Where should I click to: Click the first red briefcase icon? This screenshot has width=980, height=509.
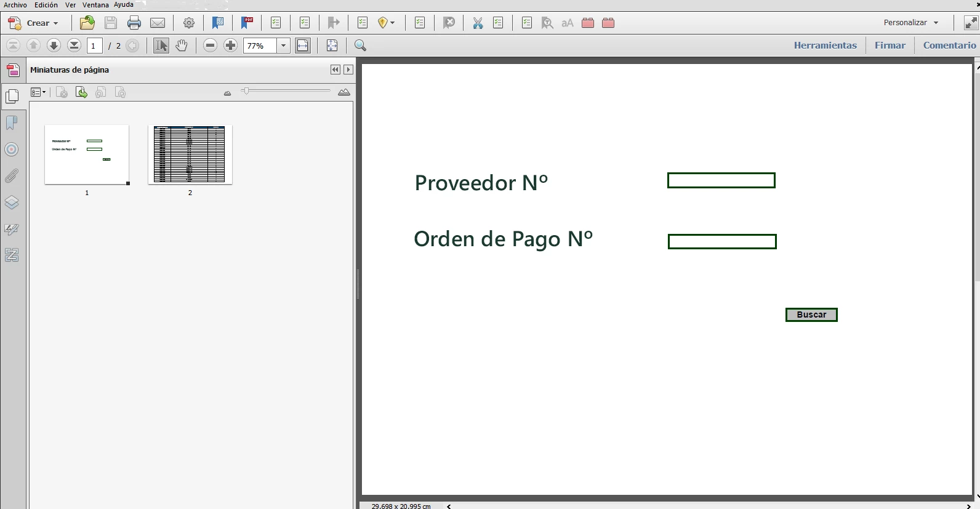coord(588,23)
